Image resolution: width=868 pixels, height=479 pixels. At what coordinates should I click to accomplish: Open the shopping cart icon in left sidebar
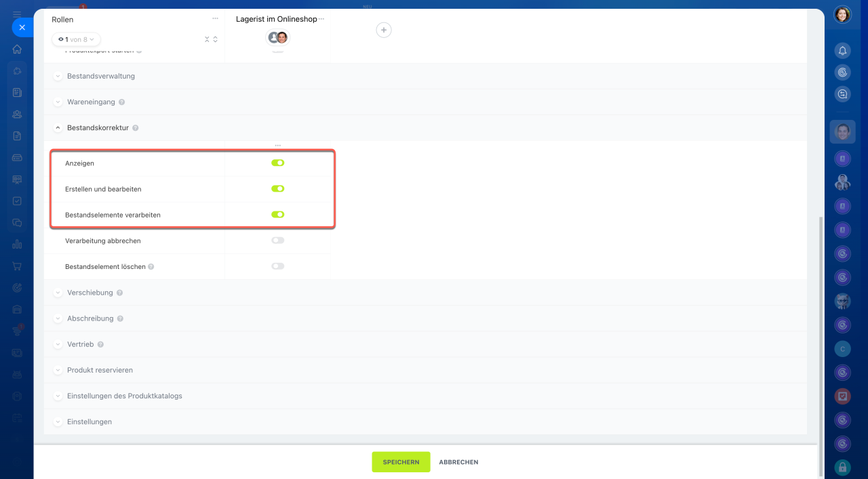click(x=17, y=266)
